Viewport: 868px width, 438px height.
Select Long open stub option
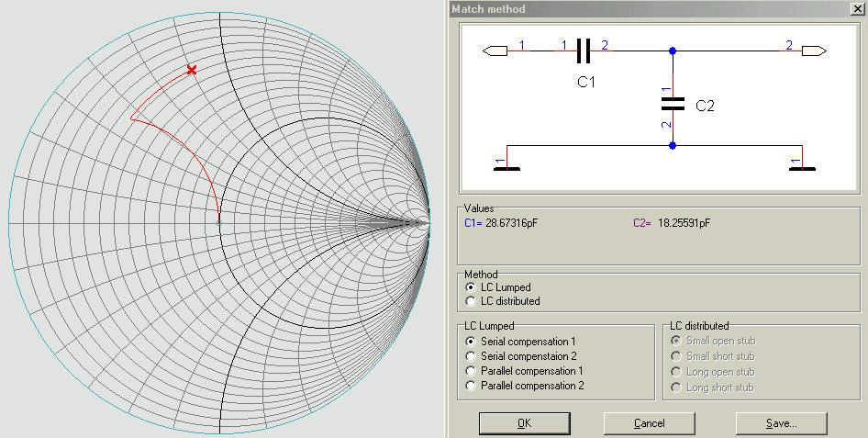pyautogui.click(x=676, y=372)
